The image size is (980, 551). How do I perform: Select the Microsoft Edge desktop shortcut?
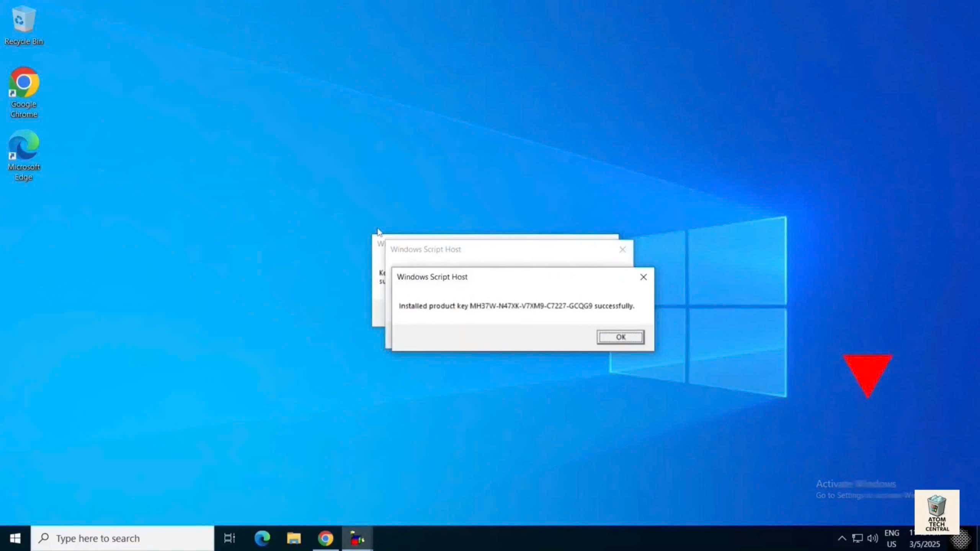coord(24,155)
